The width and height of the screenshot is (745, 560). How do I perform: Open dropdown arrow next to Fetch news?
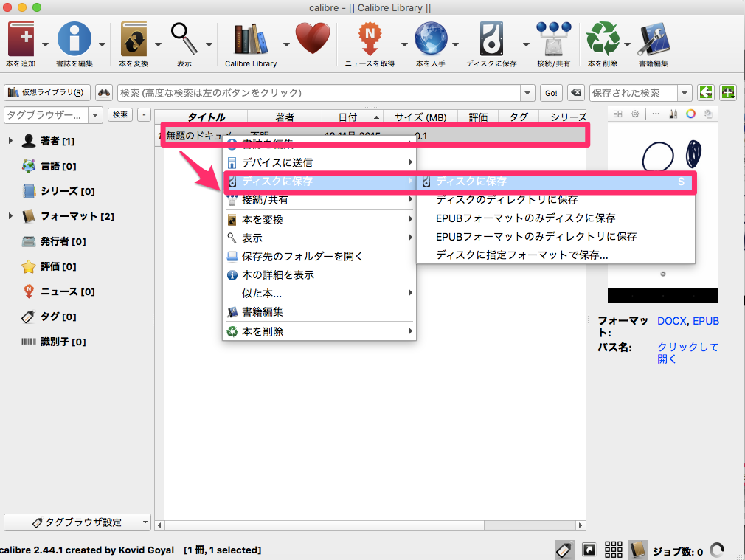(404, 45)
